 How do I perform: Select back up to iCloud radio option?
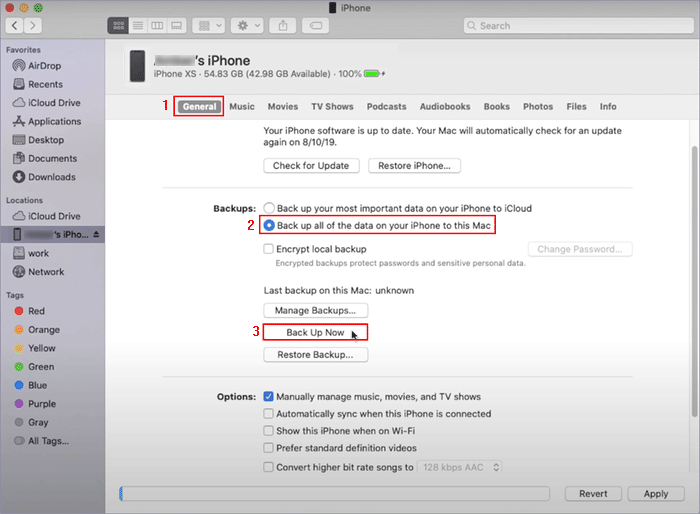269,209
